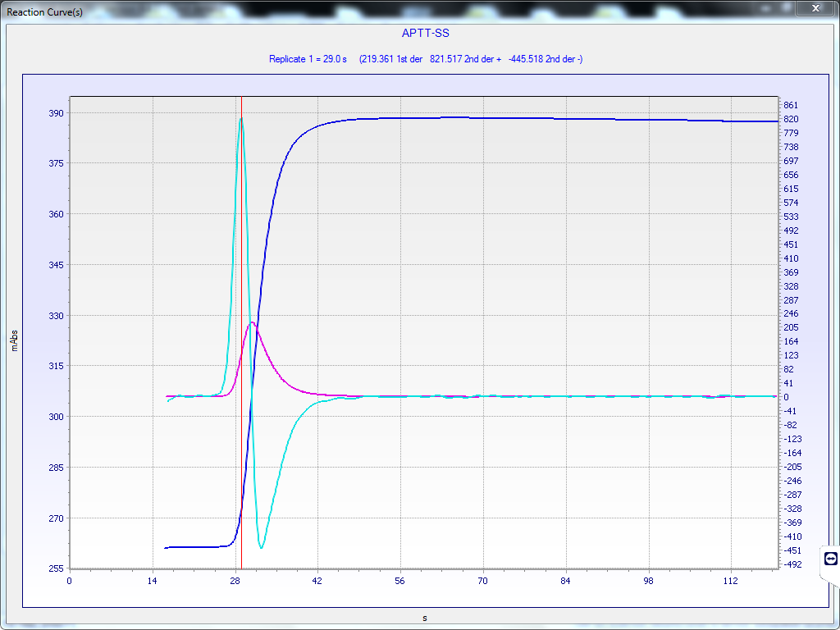Select the Replicate 1 = 29.0 s text
The height and width of the screenshot is (630, 840).
point(308,59)
